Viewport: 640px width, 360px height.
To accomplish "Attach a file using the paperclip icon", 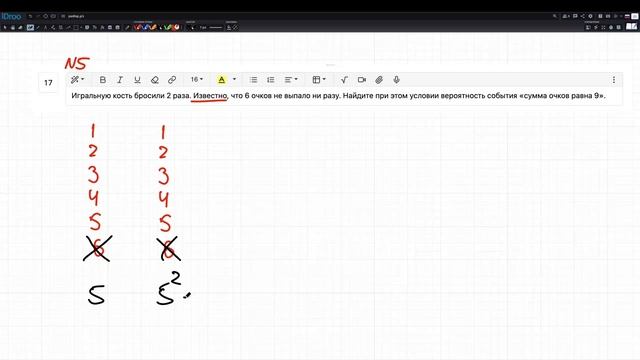I will (379, 80).
